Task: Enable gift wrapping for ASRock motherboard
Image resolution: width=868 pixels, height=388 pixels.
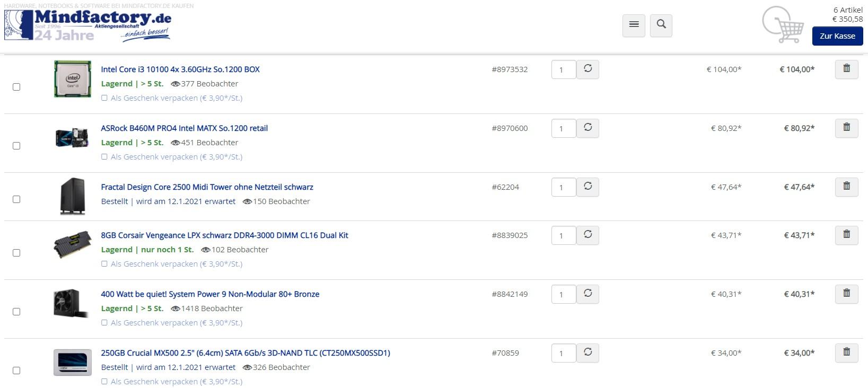Action: tap(104, 157)
